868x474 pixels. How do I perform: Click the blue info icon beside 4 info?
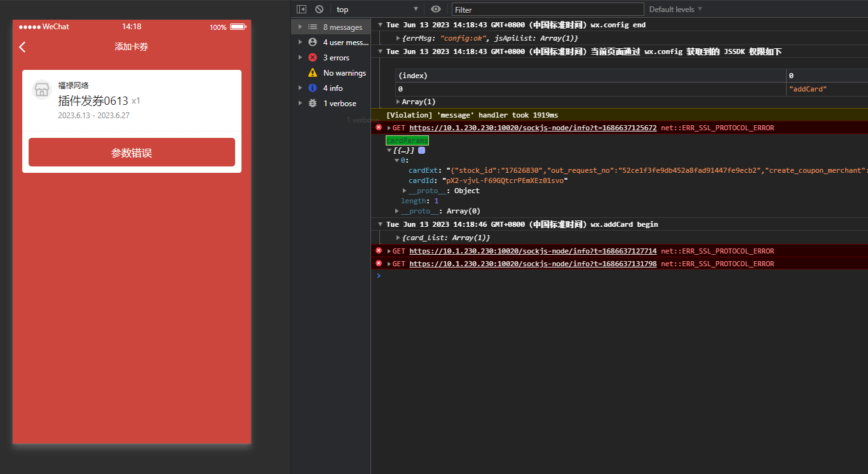[313, 88]
